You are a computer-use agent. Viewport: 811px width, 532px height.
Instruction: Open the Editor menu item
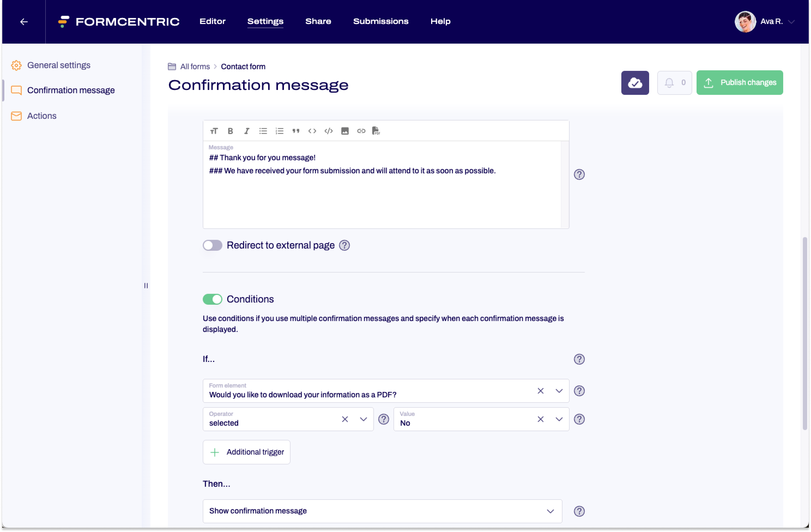coord(212,21)
